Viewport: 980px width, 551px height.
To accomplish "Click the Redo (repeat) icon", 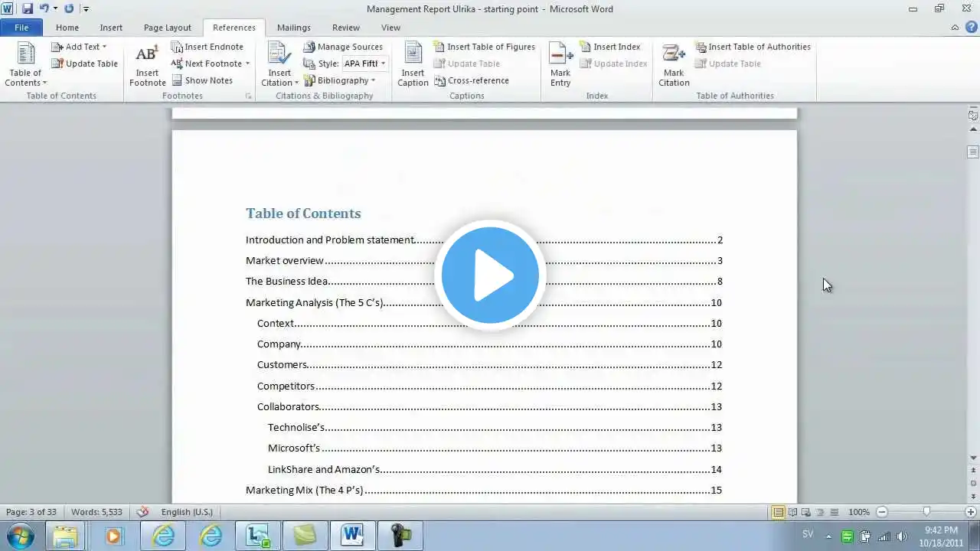I will click(69, 8).
